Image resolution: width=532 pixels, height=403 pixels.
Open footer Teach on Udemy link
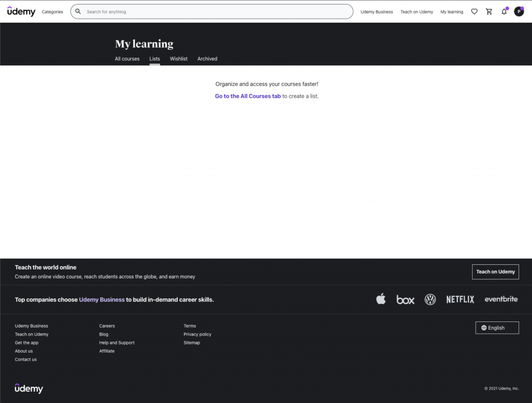(x=32, y=334)
